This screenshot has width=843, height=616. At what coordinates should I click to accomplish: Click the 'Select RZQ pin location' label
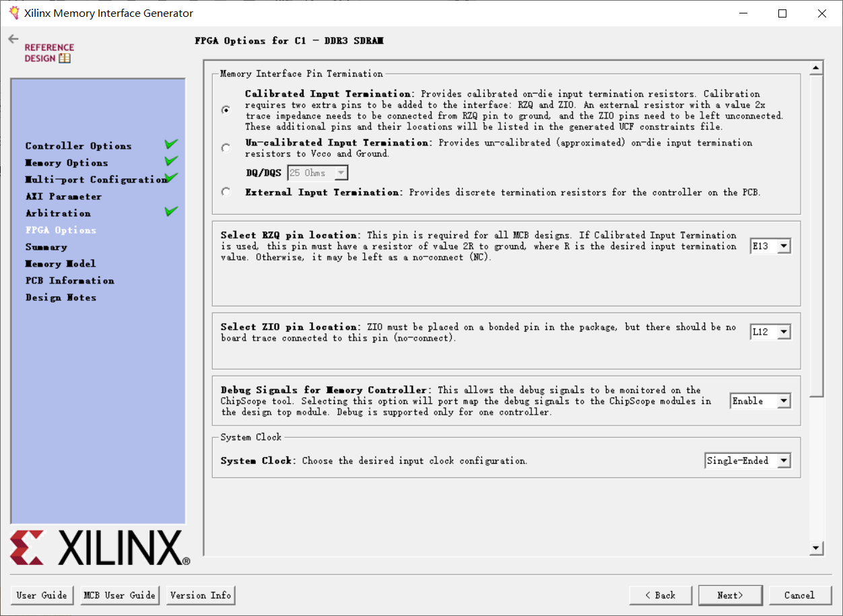coord(290,235)
